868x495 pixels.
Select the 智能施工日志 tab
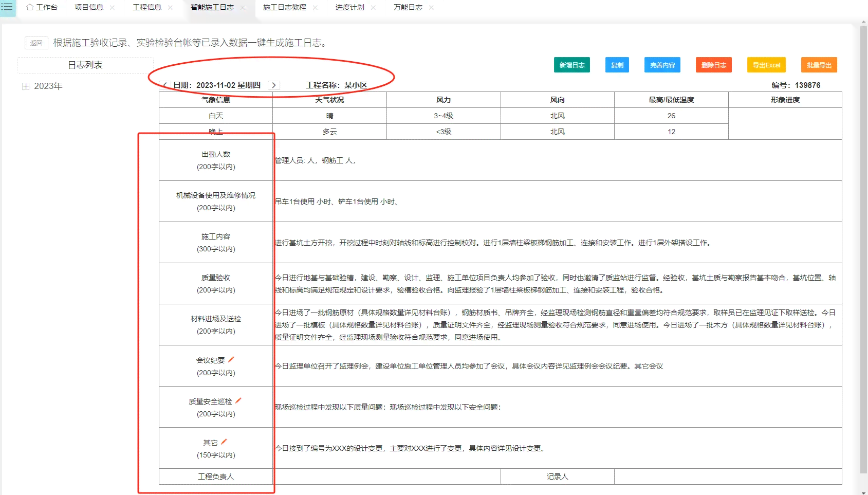pos(212,7)
